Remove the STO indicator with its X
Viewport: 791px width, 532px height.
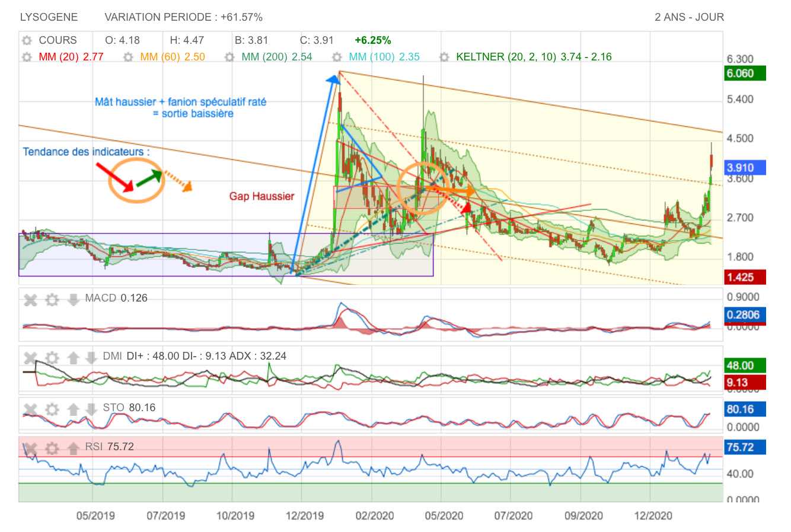30,409
